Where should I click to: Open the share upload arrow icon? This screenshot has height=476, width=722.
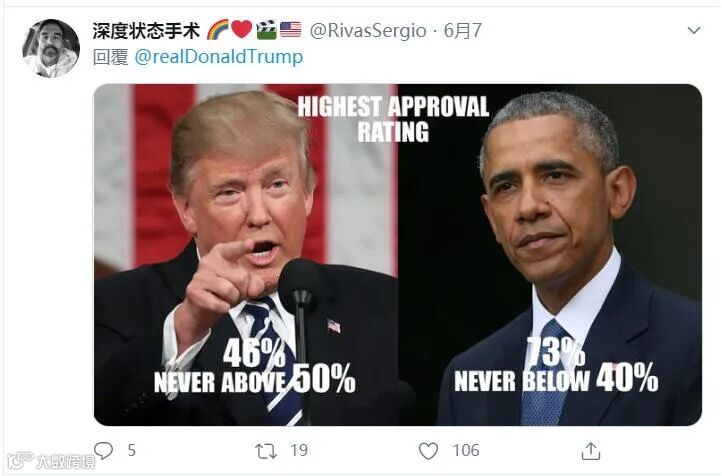pos(591,451)
